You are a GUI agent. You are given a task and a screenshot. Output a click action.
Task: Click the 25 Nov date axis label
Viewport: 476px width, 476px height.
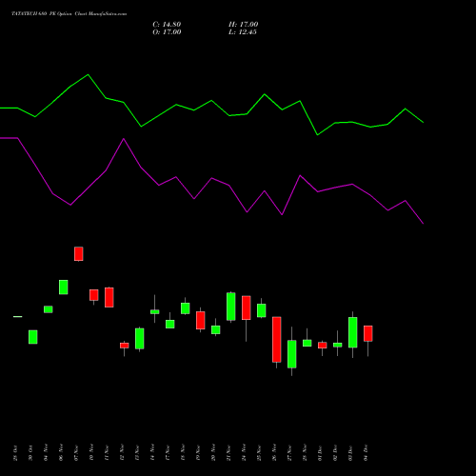pyautogui.click(x=259, y=452)
